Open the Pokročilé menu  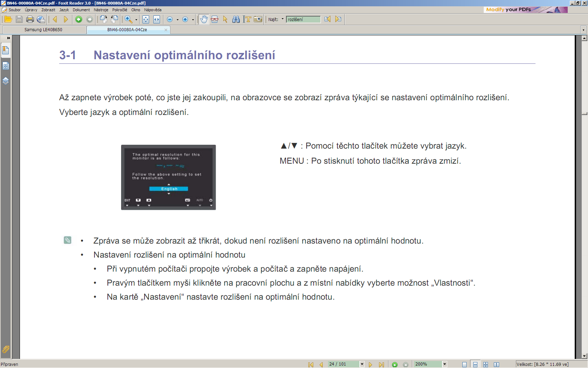click(x=120, y=10)
